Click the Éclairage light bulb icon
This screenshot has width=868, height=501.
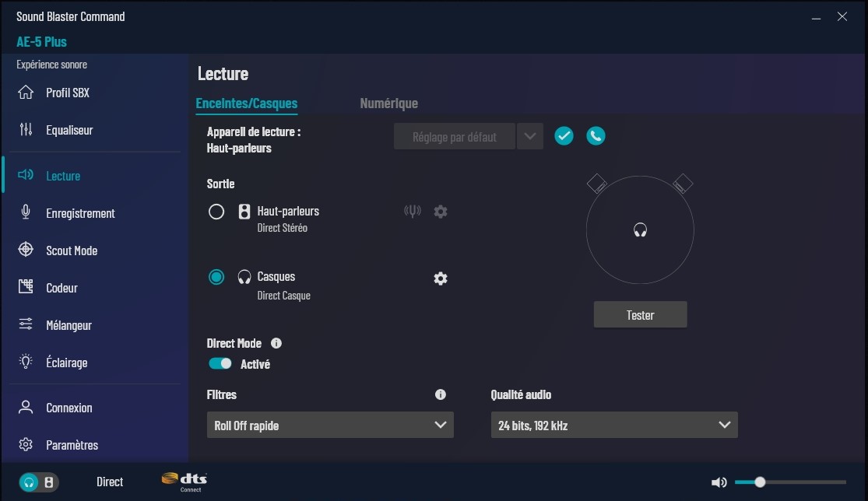26,362
